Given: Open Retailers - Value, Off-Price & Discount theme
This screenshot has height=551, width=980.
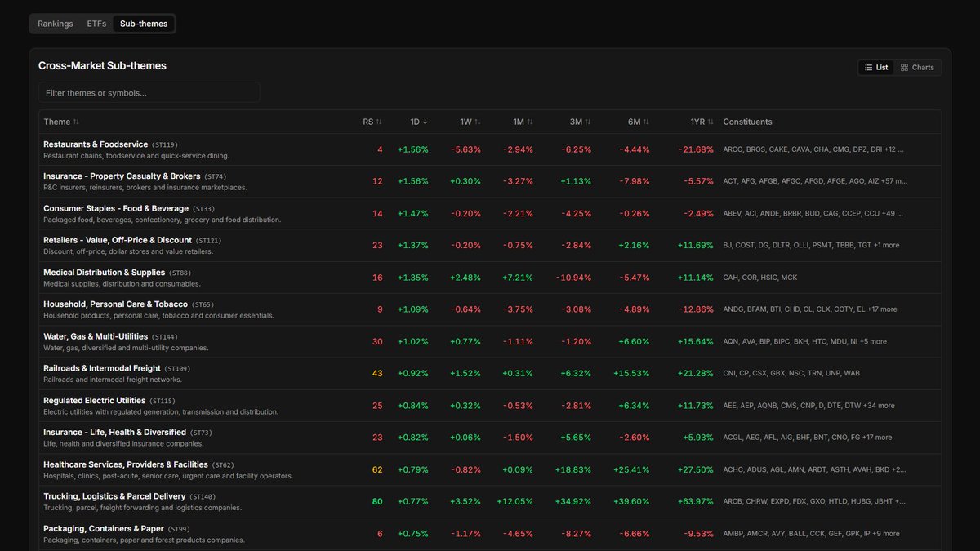Looking at the screenshot, I should click(x=118, y=240).
